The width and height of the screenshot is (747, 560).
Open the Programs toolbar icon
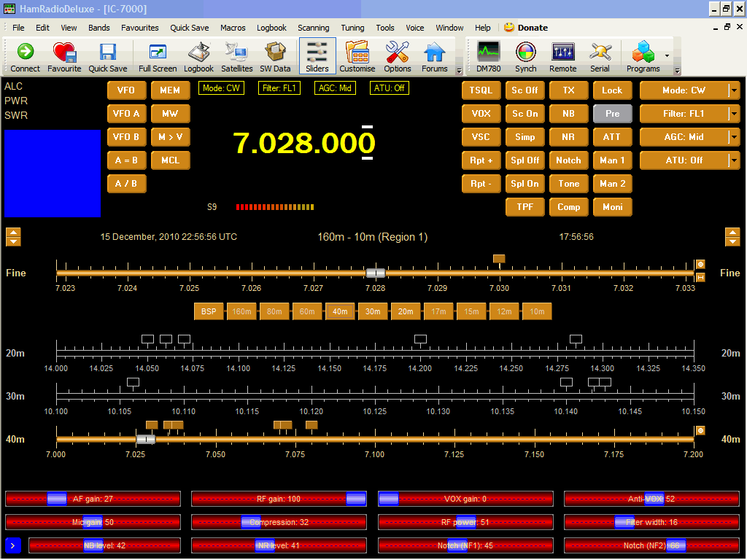point(643,56)
